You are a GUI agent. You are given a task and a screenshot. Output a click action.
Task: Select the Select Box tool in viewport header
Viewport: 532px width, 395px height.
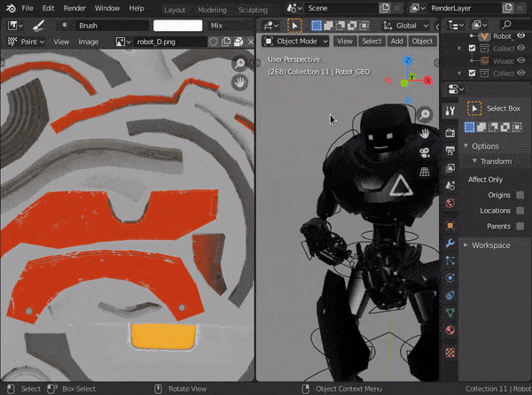pos(294,26)
